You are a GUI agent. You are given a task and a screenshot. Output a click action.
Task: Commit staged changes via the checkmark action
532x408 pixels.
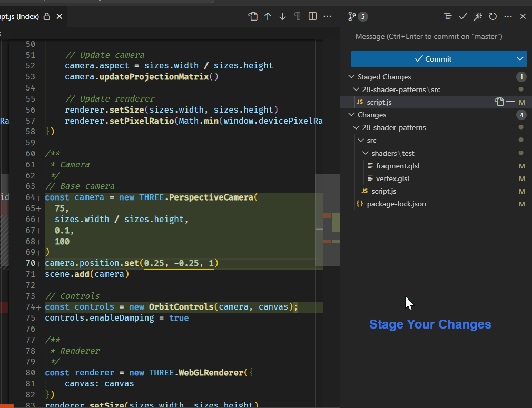pos(463,16)
